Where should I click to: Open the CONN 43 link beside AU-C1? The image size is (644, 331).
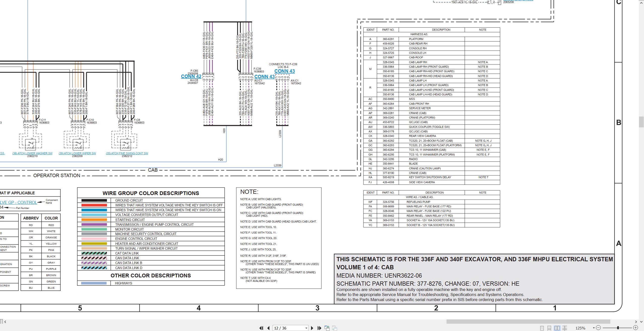[264, 77]
